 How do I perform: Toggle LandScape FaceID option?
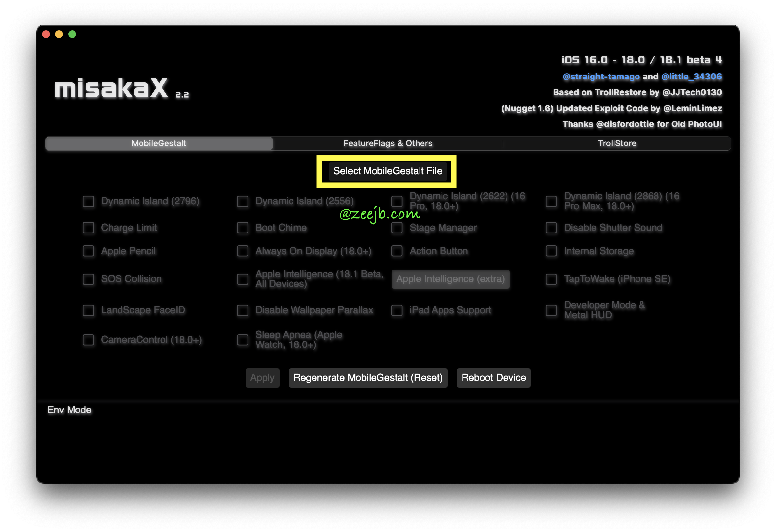88,310
